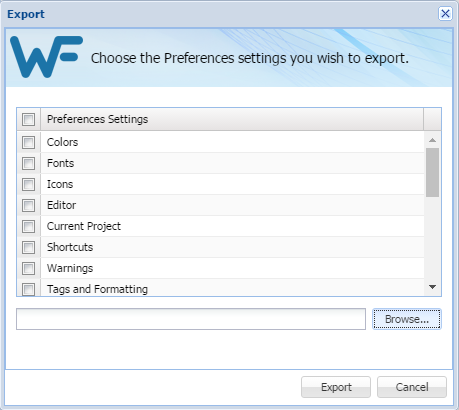Check the Editor option
This screenshot has height=410, width=459.
[x=28, y=205]
